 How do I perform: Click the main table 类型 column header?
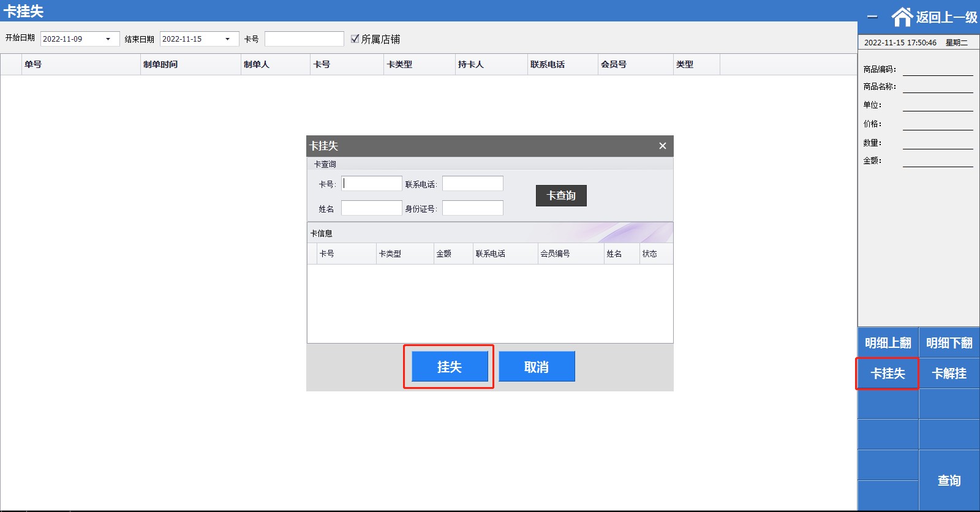coord(696,64)
